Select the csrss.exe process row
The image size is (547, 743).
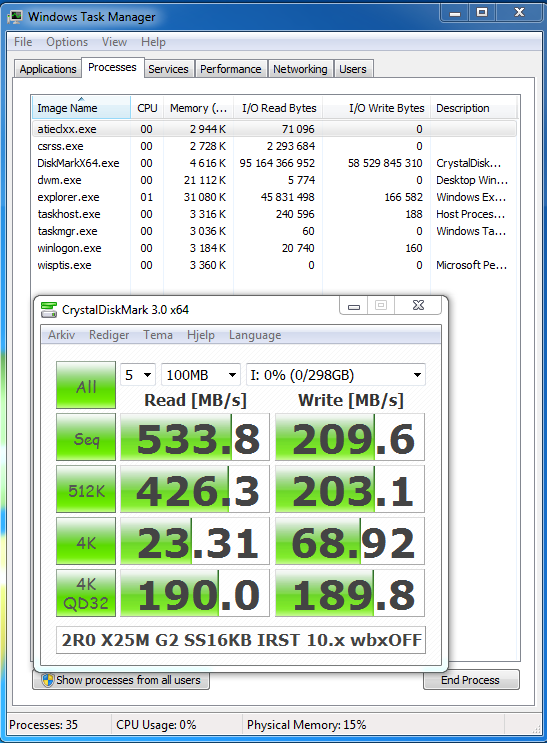tap(274, 146)
